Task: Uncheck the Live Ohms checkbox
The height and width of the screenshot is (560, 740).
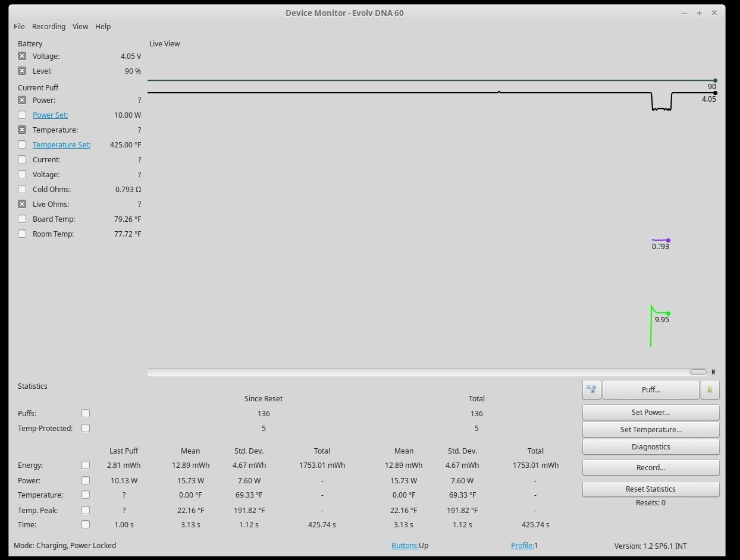Action: (22, 204)
